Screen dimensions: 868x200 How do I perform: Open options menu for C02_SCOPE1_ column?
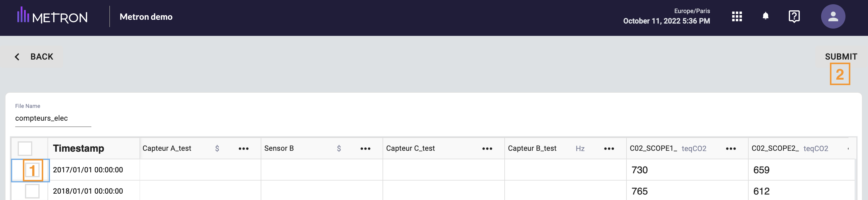click(x=731, y=149)
